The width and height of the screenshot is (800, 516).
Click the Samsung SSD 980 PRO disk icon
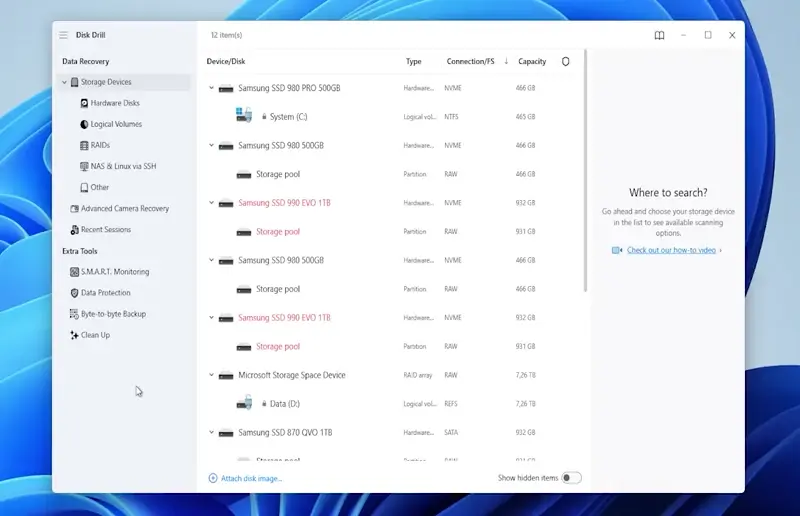[x=226, y=89]
